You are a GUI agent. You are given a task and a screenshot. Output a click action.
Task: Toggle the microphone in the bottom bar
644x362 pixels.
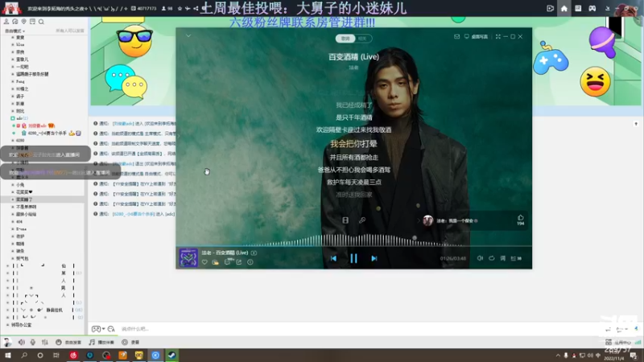tap(33, 342)
